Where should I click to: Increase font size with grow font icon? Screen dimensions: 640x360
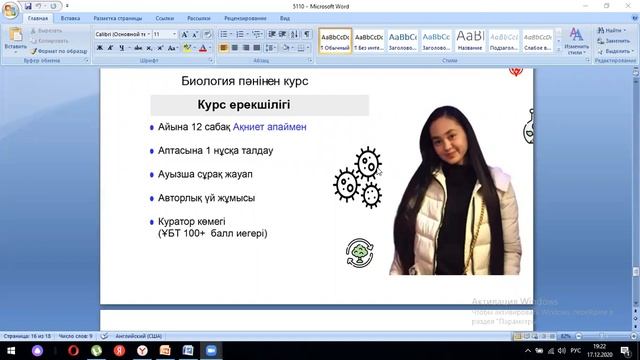coord(184,34)
